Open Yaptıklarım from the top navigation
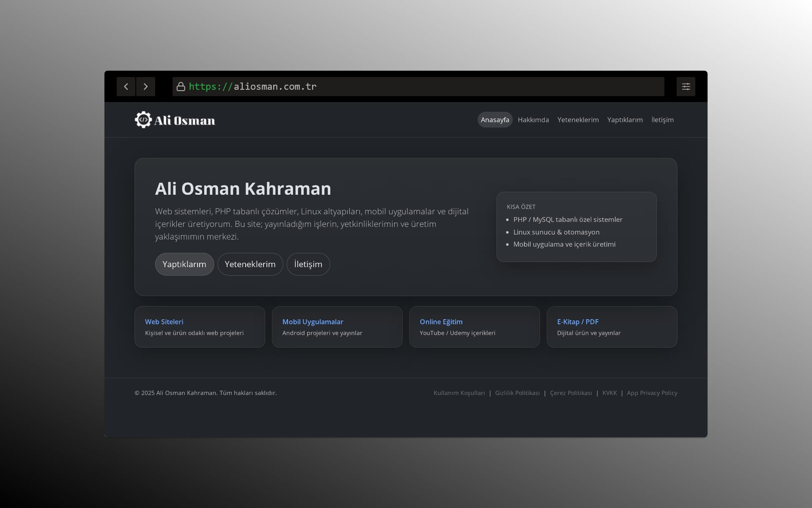812x508 pixels. (625, 120)
